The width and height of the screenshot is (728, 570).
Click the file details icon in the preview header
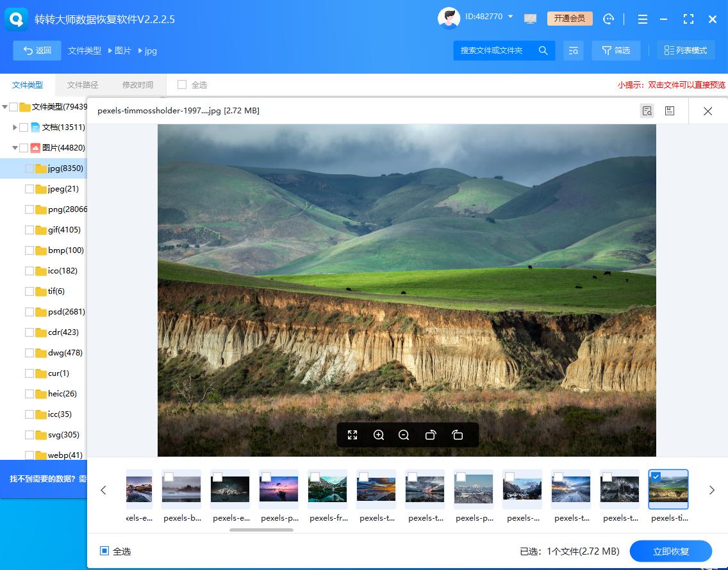pos(647,111)
